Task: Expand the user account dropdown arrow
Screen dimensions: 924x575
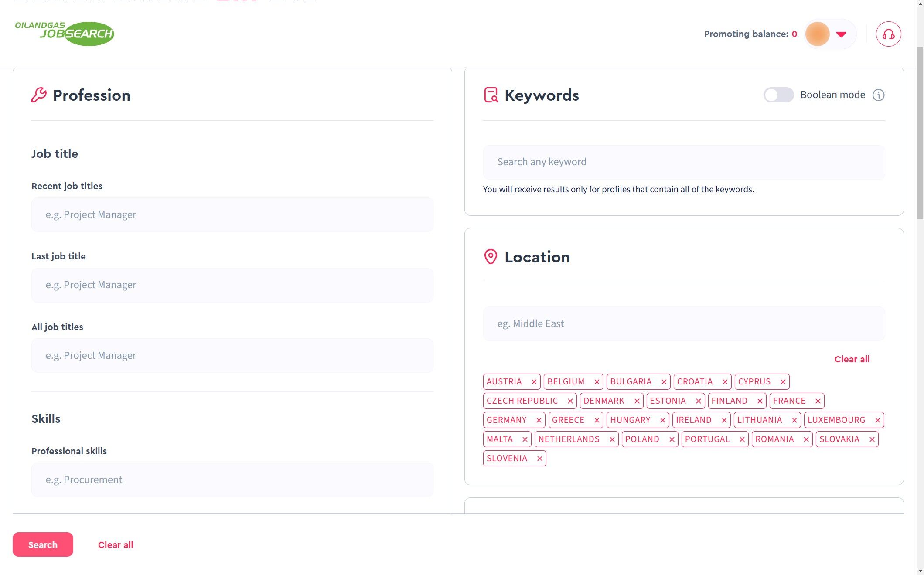Action: pos(841,34)
